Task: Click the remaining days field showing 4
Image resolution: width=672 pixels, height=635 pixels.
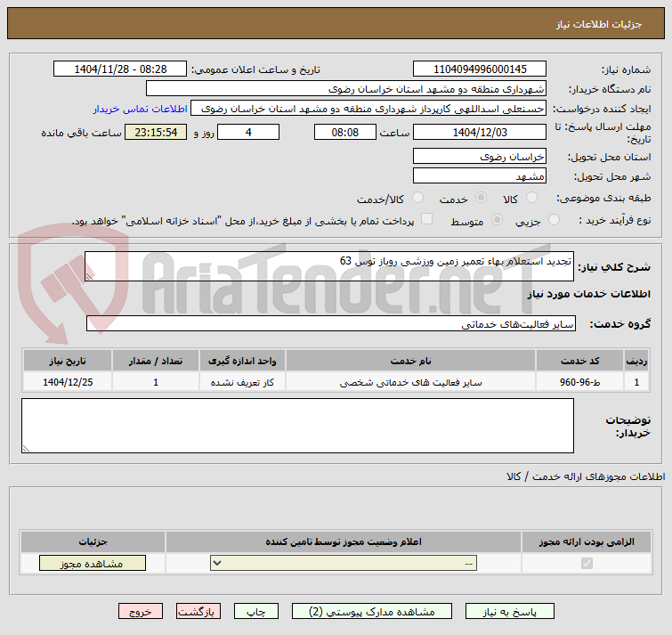Action: click(x=248, y=132)
